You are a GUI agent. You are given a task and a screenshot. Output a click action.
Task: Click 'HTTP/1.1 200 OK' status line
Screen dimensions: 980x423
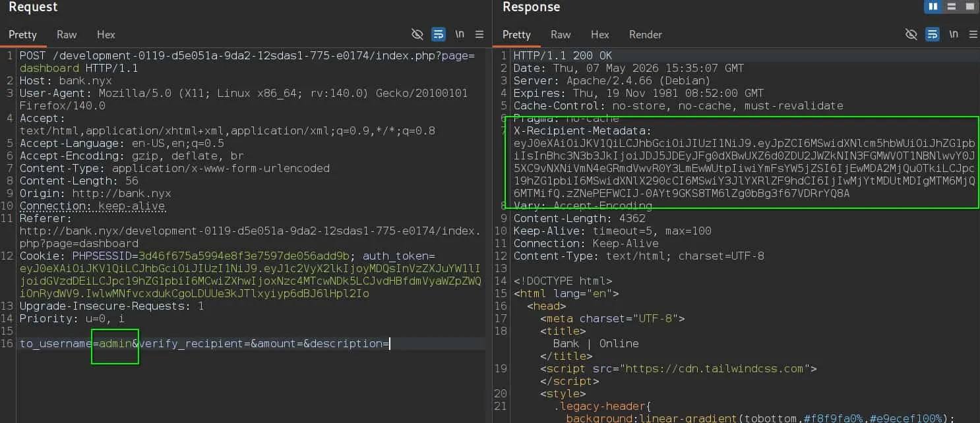pyautogui.click(x=563, y=56)
